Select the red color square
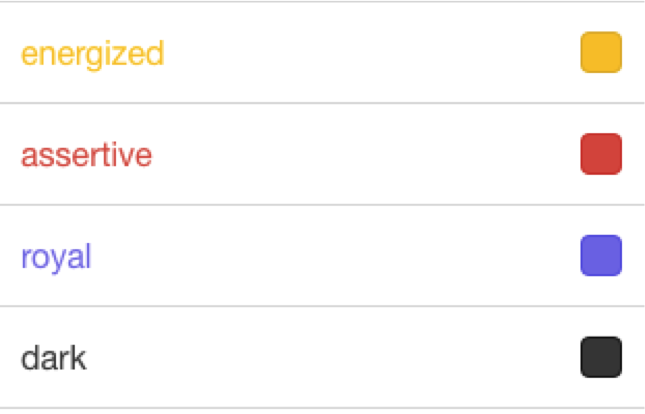Screen dimensions: 645x414 601,155
